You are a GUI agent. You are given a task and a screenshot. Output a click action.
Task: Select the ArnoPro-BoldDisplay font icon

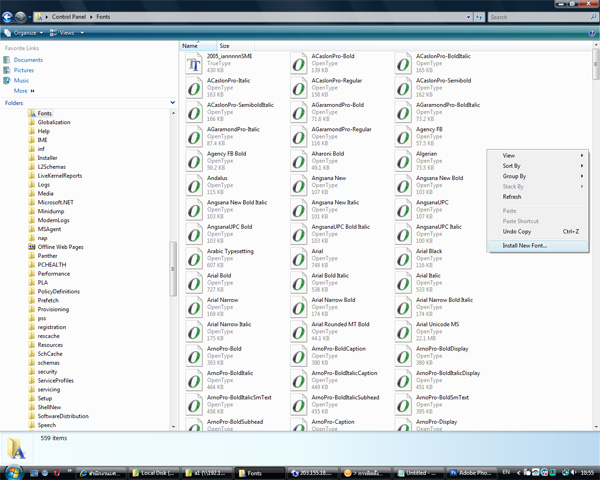(x=403, y=356)
